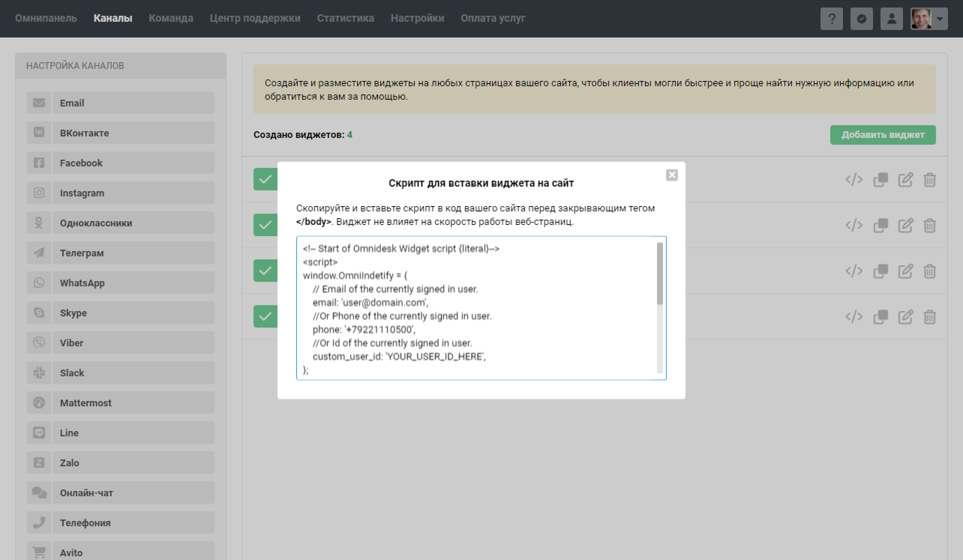The width and height of the screenshot is (963, 560).
Task: Delete the fourth widget
Action: (x=929, y=316)
